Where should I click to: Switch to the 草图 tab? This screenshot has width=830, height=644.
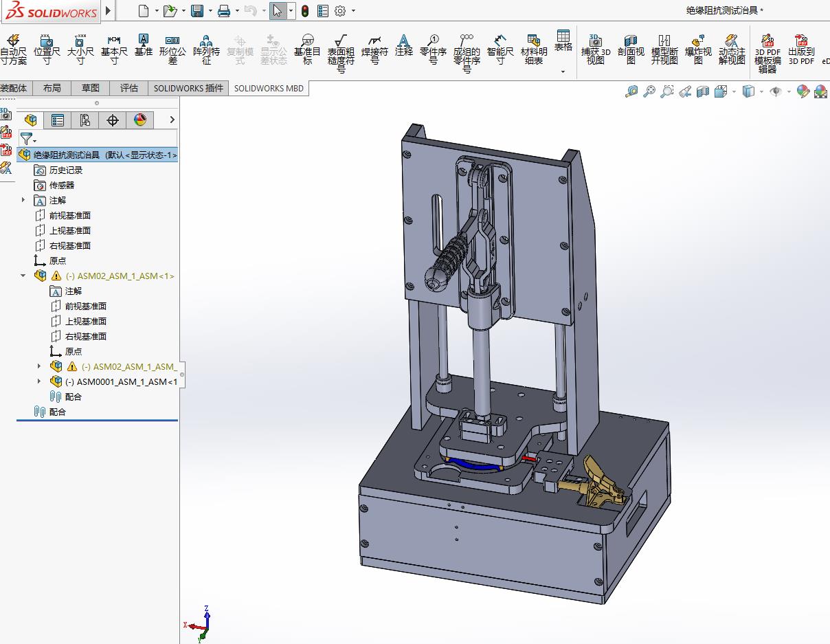[90, 87]
